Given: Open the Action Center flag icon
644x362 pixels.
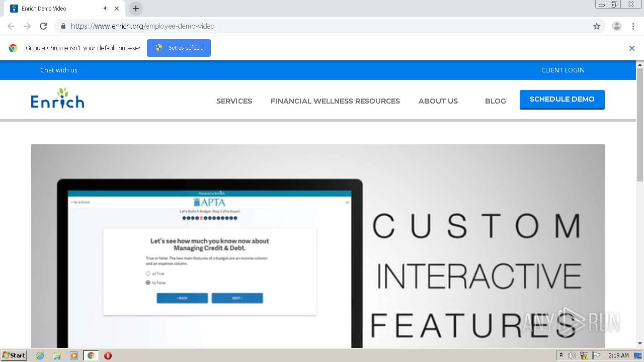Looking at the screenshot, I should coord(596,355).
